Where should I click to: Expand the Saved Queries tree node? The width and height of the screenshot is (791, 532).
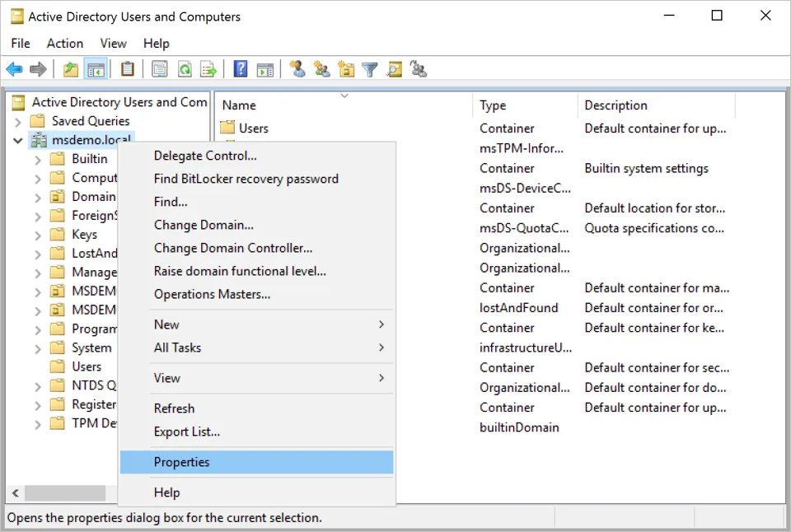(18, 122)
